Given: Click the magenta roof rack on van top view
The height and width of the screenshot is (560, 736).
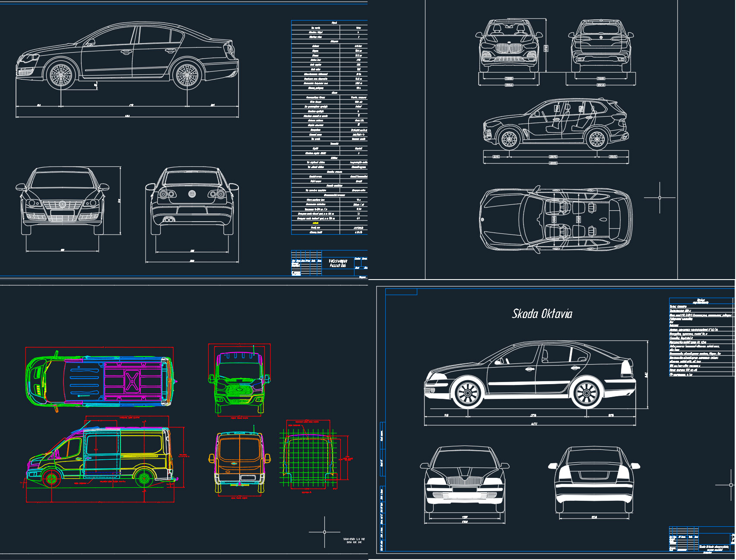Looking at the screenshot, I should (x=133, y=381).
